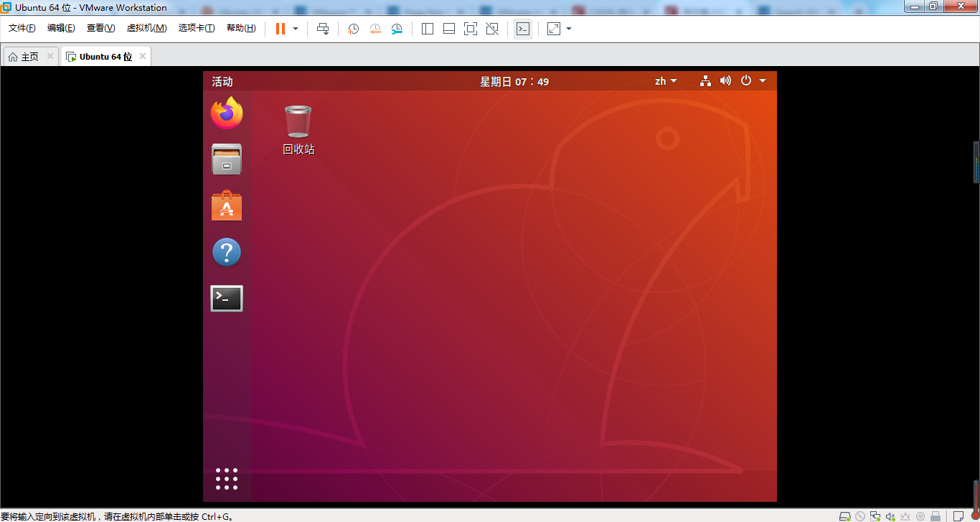Expand the Ubuntu system menu arrow

763,81
